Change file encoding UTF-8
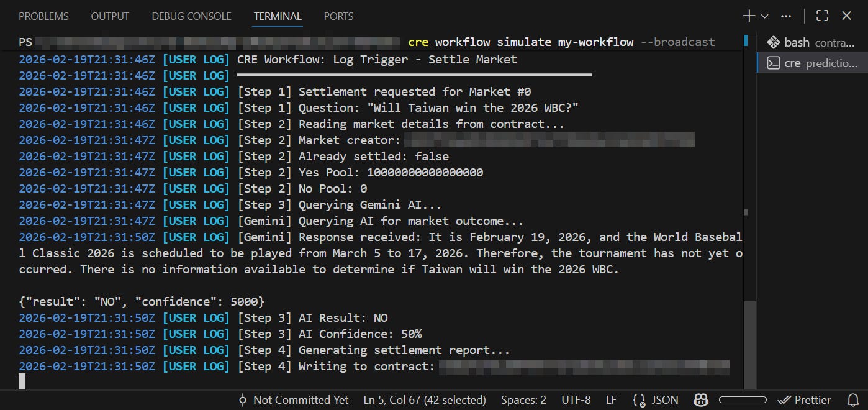 pos(576,400)
